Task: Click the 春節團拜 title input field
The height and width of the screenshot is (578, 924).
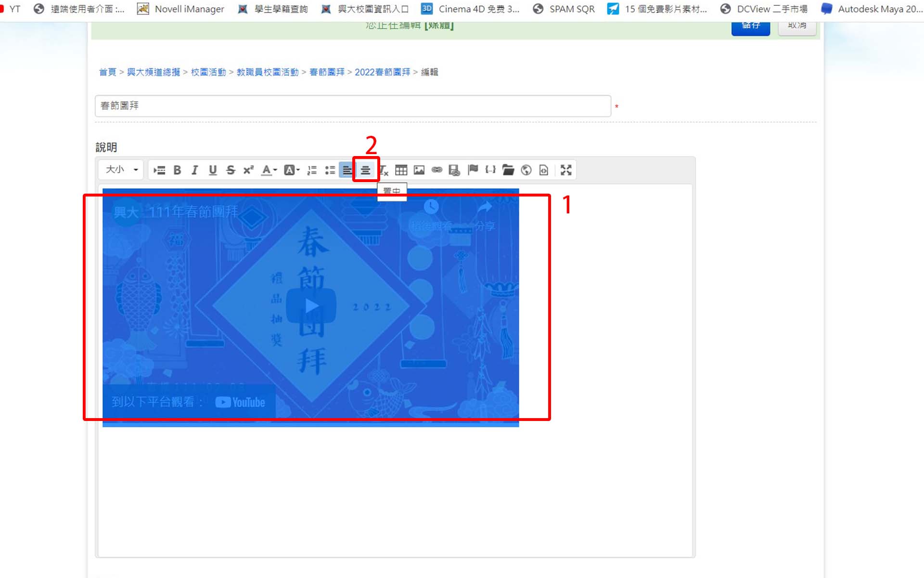Action: pyautogui.click(x=353, y=106)
